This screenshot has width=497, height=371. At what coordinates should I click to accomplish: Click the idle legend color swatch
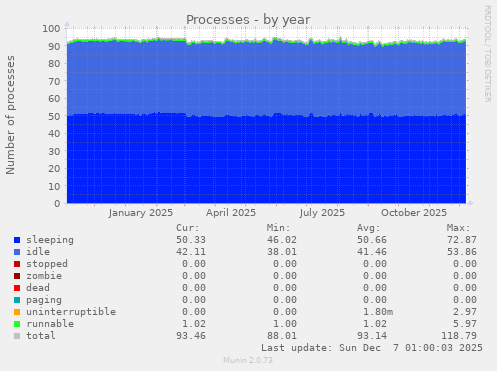click(17, 252)
